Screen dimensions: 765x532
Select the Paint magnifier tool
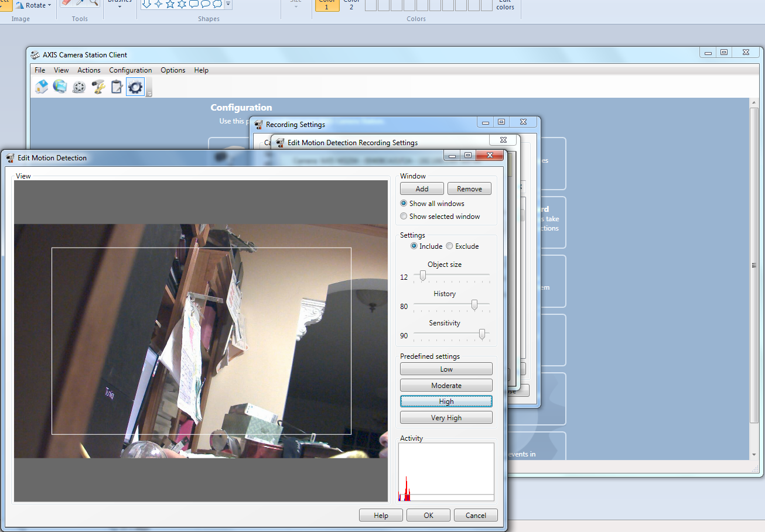(93, 3)
